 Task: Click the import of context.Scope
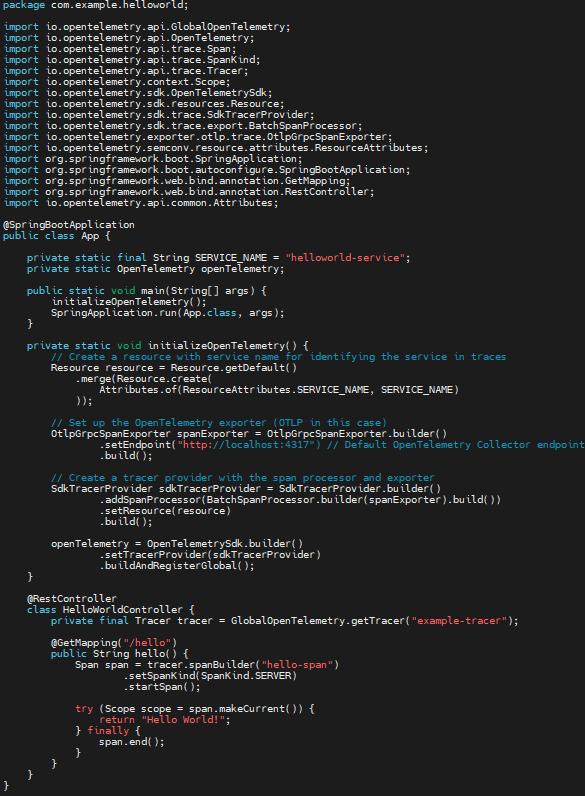click(117, 82)
